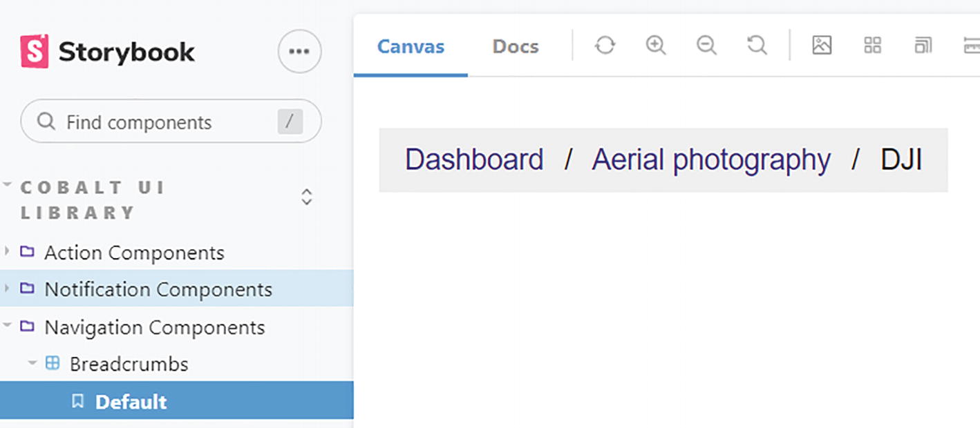The height and width of the screenshot is (428, 980).
Task: Expand the Notification Components folder
Action: pyautogui.click(x=158, y=289)
